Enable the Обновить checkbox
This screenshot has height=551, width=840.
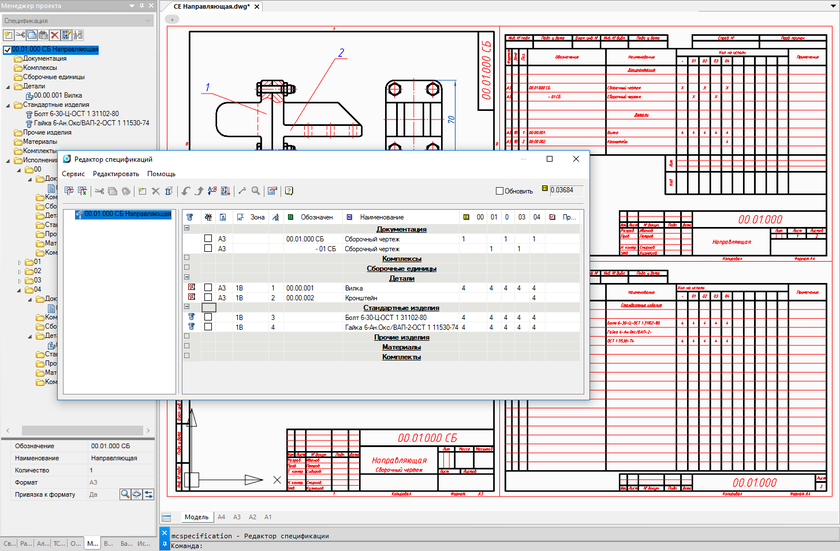[x=501, y=190]
